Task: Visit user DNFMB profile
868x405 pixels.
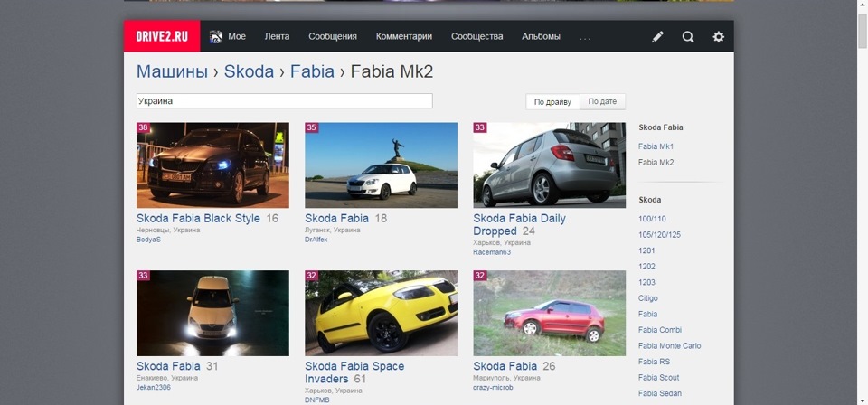Action: (317, 400)
